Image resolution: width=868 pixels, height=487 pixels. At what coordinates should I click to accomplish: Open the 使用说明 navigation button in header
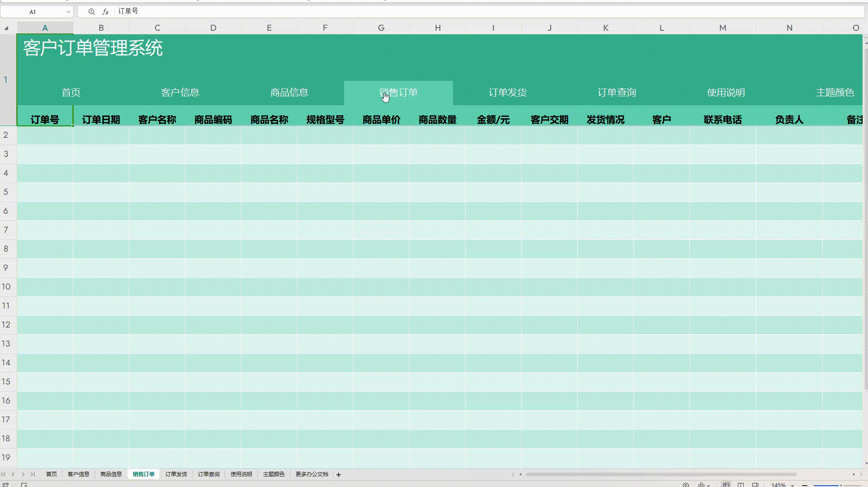726,93
